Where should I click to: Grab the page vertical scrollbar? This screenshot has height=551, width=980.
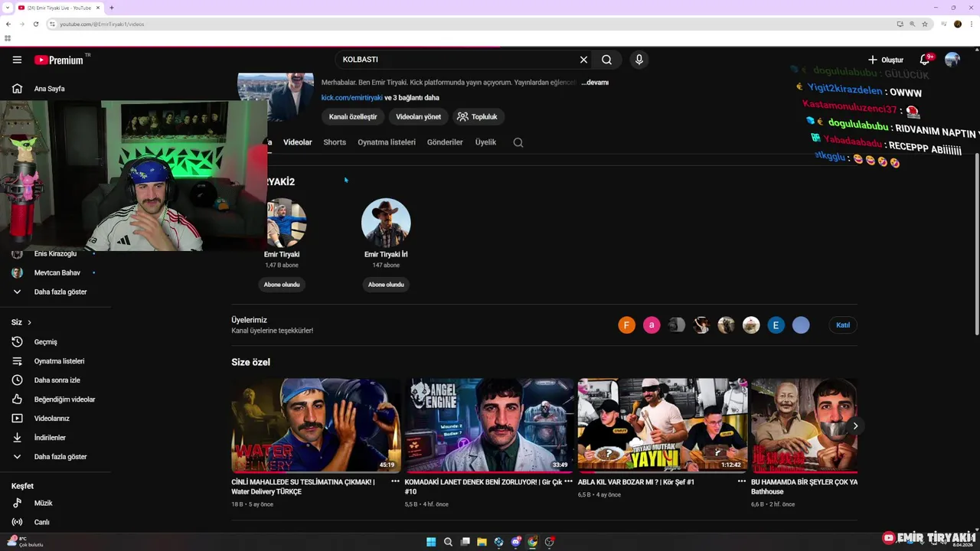(x=976, y=243)
